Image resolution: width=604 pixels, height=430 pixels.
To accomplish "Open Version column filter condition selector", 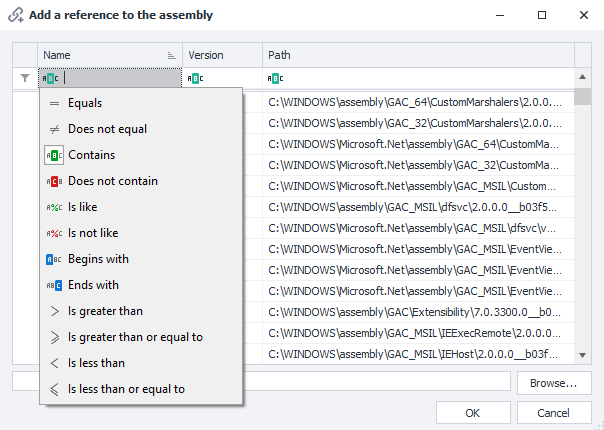I will tap(196, 78).
